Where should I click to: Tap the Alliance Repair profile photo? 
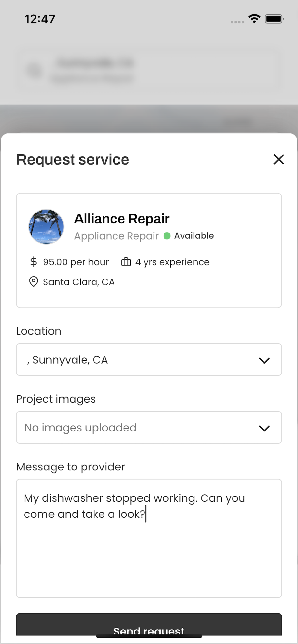pyautogui.click(x=46, y=227)
